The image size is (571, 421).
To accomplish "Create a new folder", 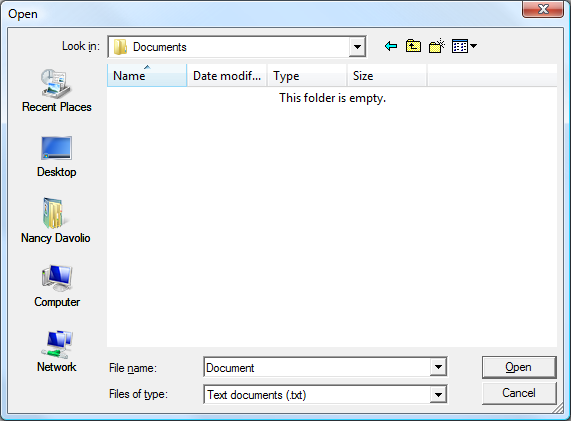I will coord(437,46).
